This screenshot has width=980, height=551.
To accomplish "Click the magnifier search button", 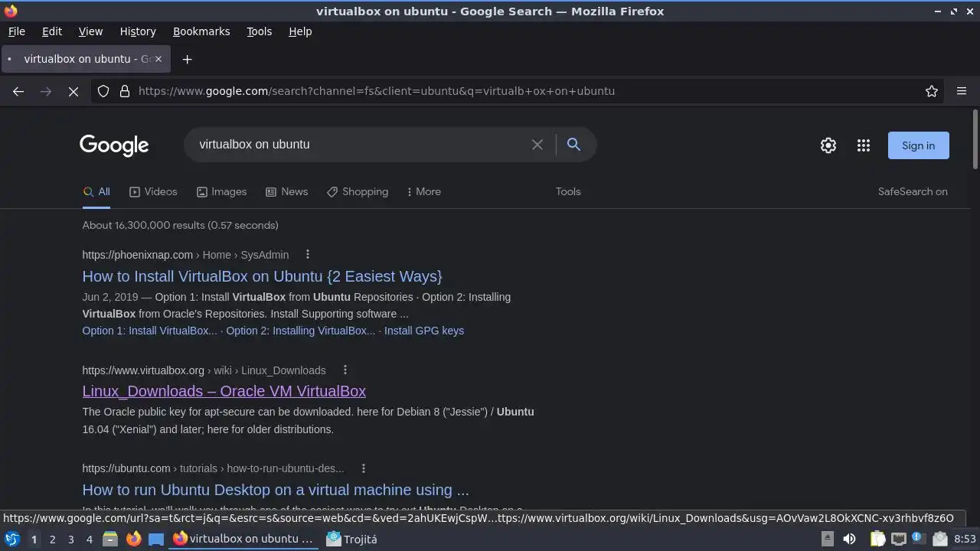I will (573, 144).
